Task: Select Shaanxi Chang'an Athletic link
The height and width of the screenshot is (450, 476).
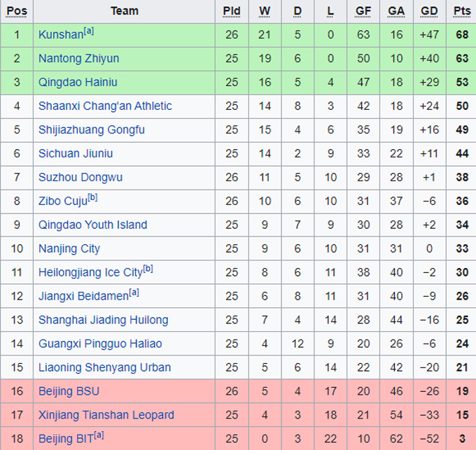Action: point(105,106)
